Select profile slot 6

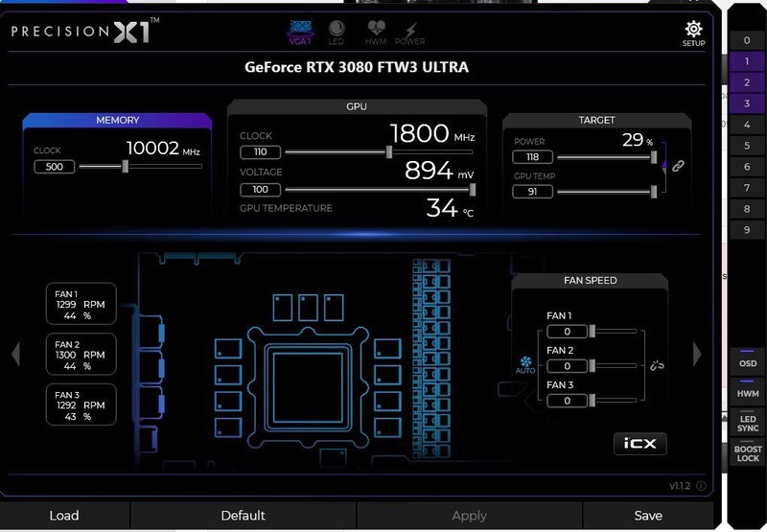pos(747,167)
